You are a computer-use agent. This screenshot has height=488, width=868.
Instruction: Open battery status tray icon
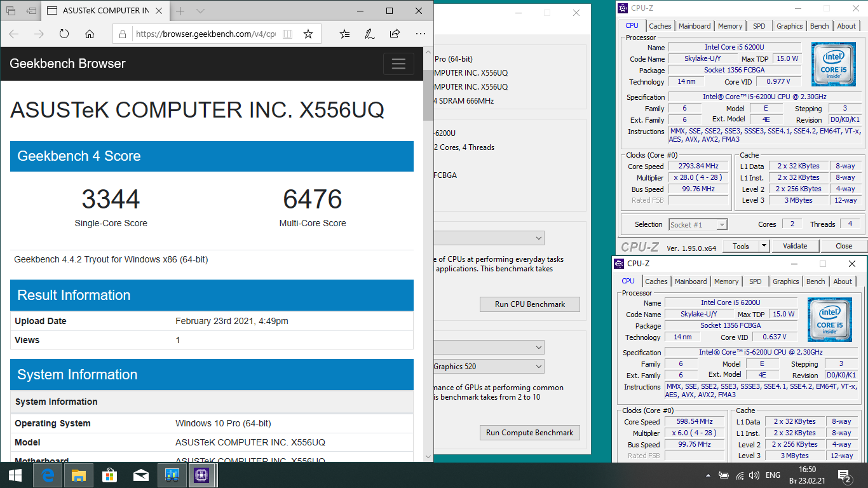(724, 475)
